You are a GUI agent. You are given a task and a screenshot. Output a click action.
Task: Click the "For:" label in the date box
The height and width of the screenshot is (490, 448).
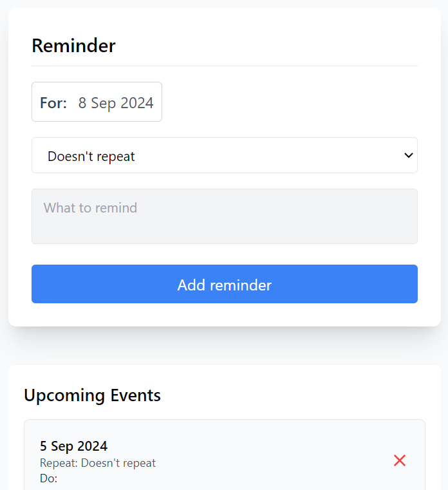point(53,103)
